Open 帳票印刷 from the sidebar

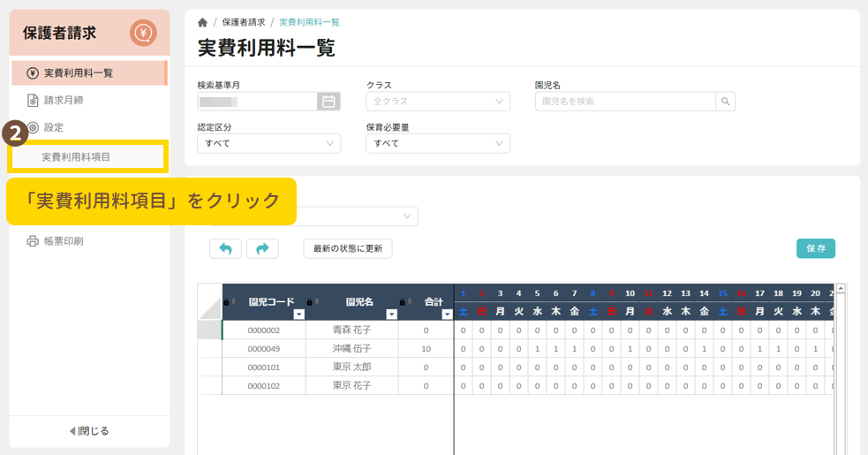tap(64, 241)
